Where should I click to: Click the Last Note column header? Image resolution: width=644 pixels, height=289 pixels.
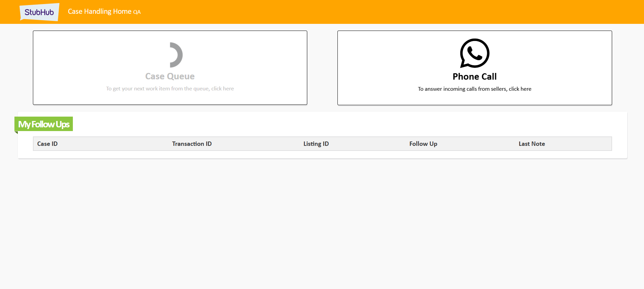pos(532,144)
